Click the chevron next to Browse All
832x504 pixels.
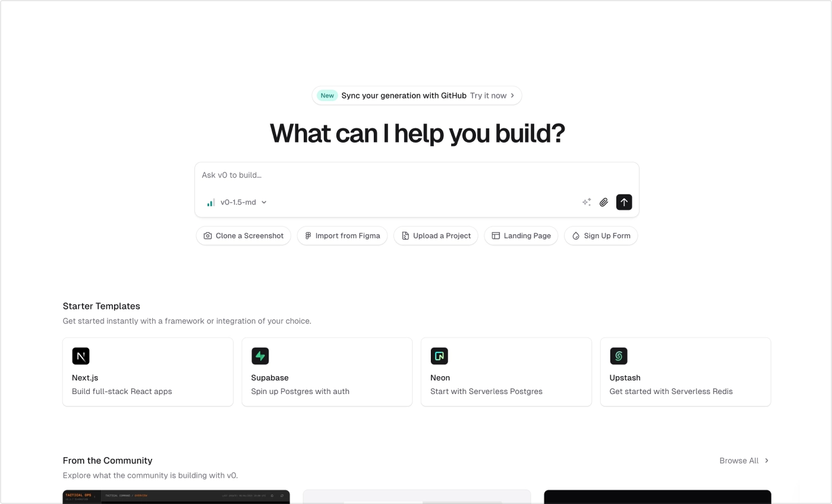coord(767,461)
